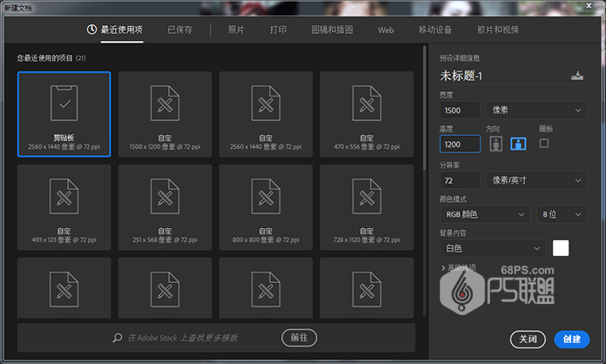606x364 pixels.
Task: Choose the custom 1500 x 1200 preset
Action: coord(165,114)
